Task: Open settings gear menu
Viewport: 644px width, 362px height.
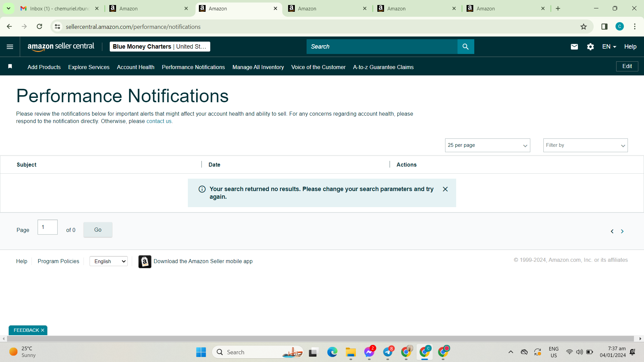Action: (590, 47)
